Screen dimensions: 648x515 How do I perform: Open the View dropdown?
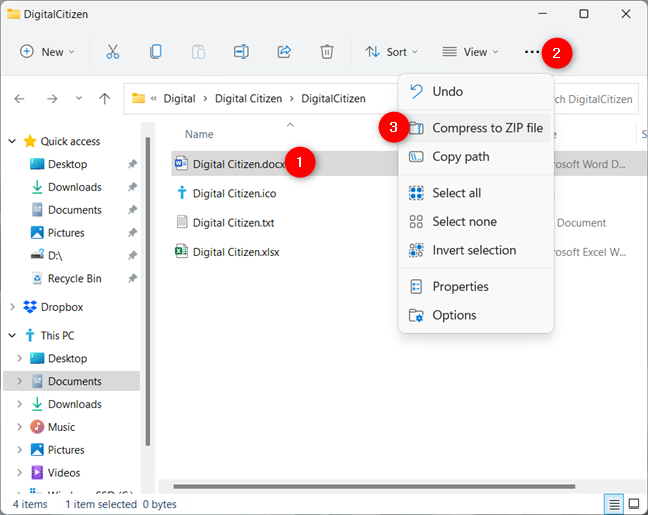(x=470, y=52)
